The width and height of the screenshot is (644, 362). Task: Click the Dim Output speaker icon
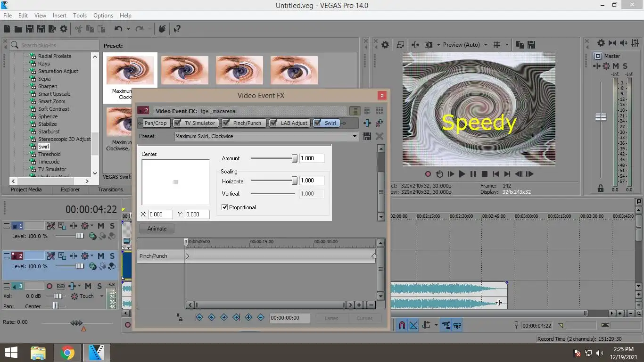[x=624, y=43]
